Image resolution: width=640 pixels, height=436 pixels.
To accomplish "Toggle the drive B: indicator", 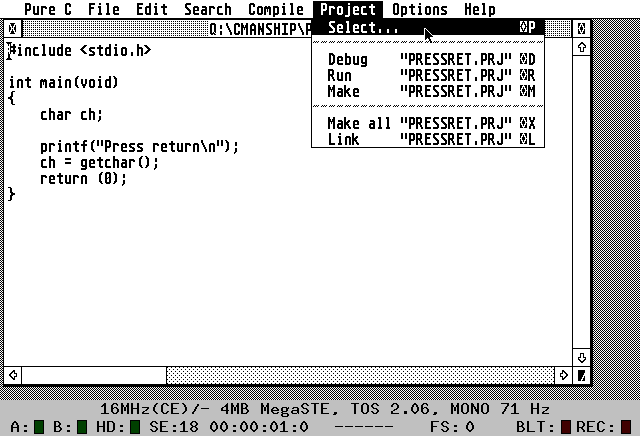I will [82, 427].
